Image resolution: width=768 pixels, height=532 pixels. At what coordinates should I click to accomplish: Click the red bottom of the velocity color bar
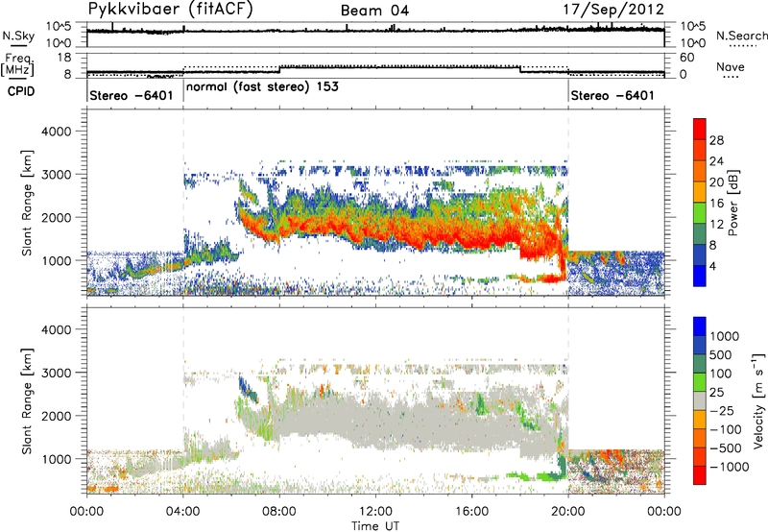[700, 475]
